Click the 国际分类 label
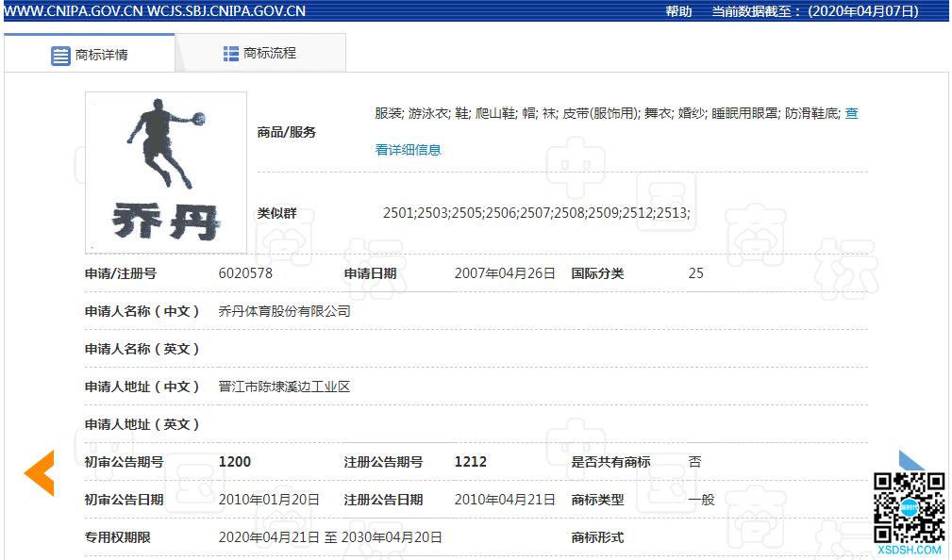 click(597, 273)
